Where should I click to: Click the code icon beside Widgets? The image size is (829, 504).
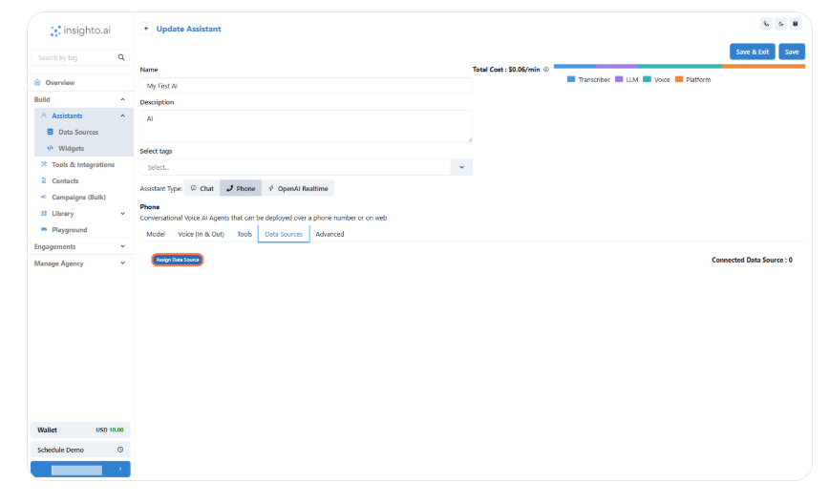pyautogui.click(x=51, y=149)
